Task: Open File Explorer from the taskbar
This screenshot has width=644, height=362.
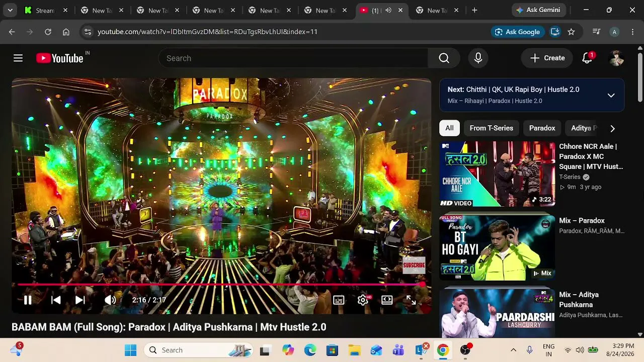Action: click(354, 350)
